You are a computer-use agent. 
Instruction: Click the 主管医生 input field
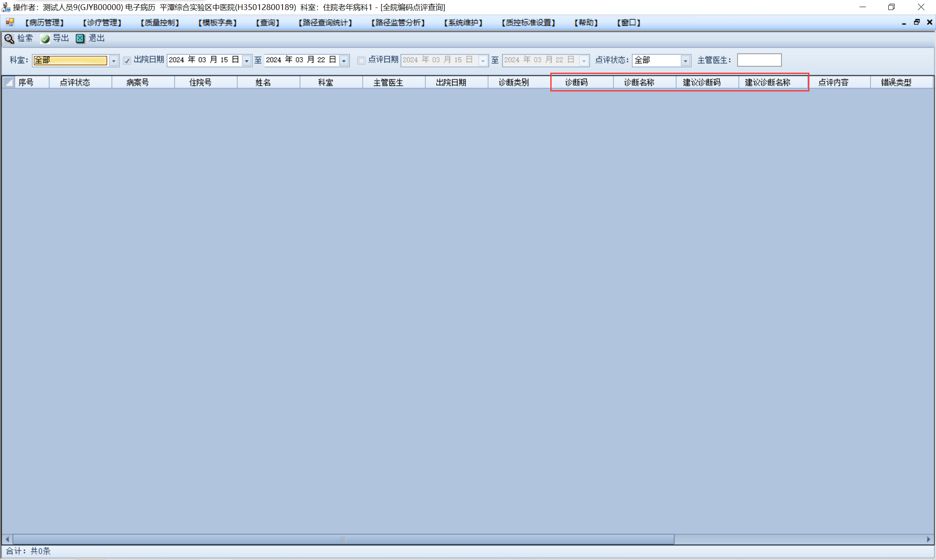tap(759, 60)
